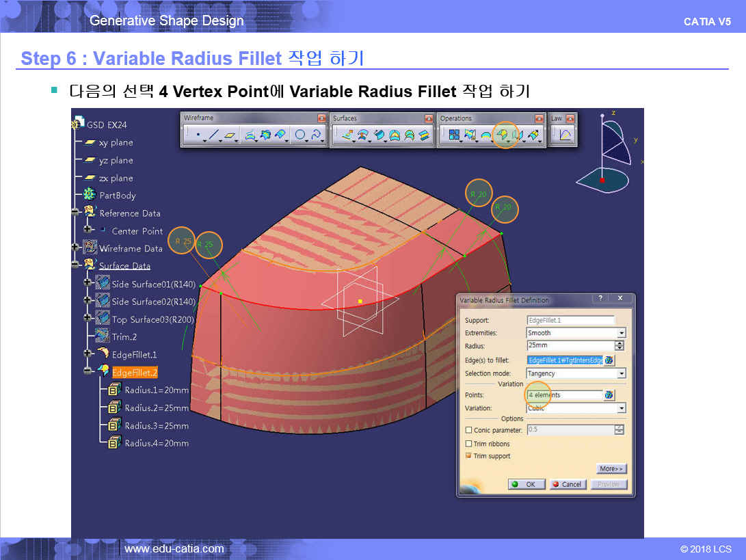This screenshot has width=746, height=560.
Task: Select Radius.2=25mm in the tree
Action: click(x=156, y=408)
